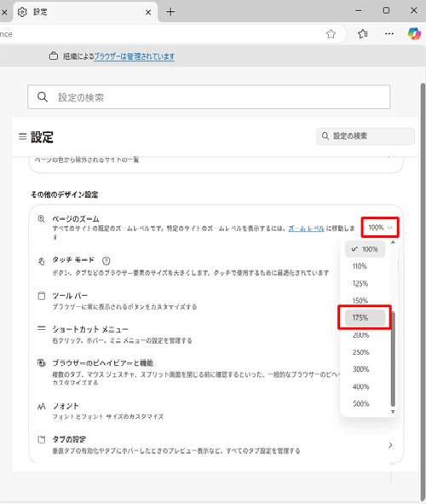Click the ツール バー icon

tap(42, 296)
